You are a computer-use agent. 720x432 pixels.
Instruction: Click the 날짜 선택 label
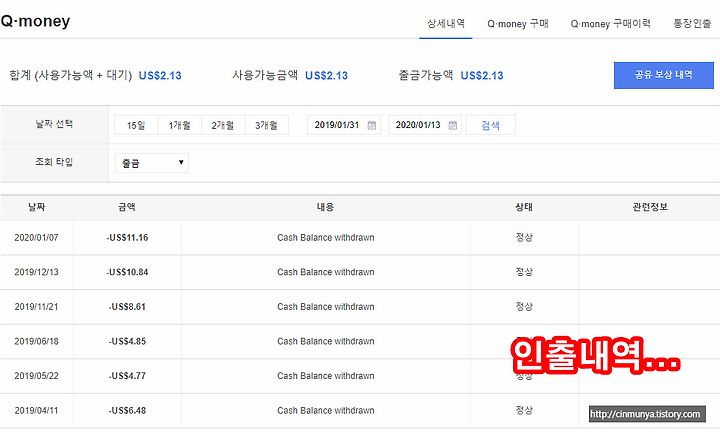click(x=54, y=124)
